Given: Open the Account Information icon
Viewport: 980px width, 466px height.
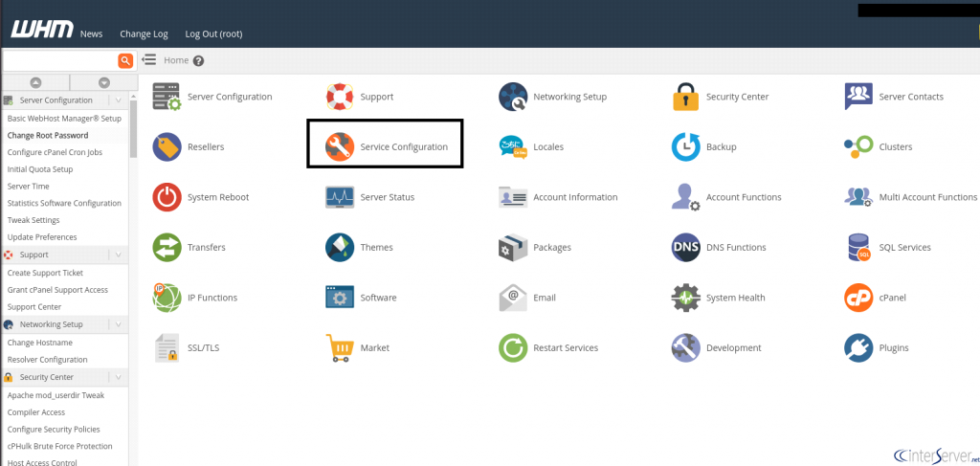Looking at the screenshot, I should pos(513,197).
